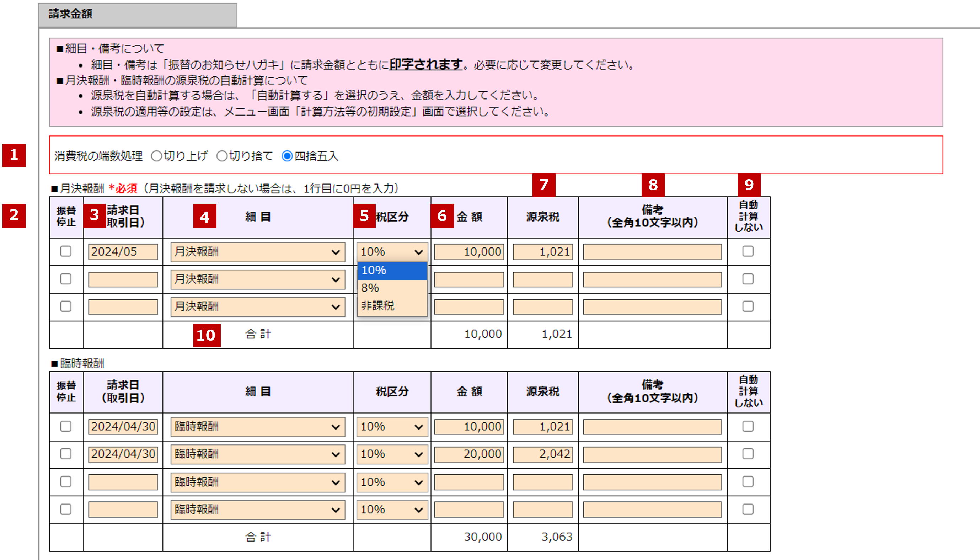Click 備考 field in first monthly row
Image resolution: width=980 pixels, height=560 pixels.
tap(652, 252)
